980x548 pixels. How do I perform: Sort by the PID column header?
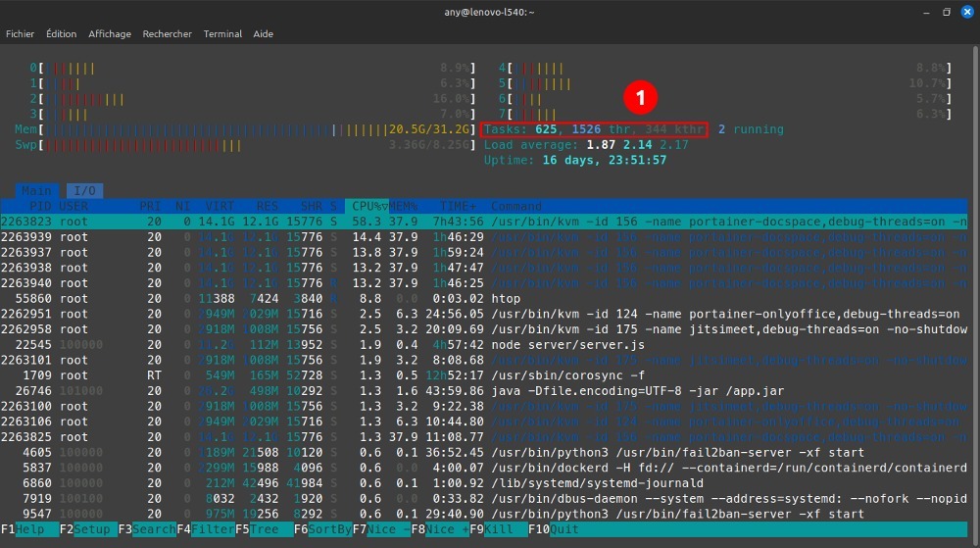(x=40, y=206)
